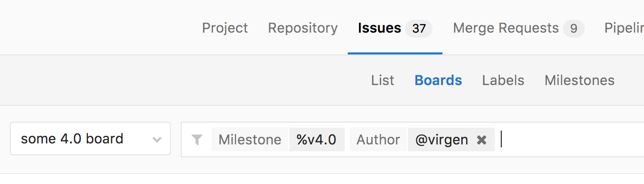644x184 pixels.
Task: Expand the board selector chevron arrow
Action: click(x=157, y=139)
